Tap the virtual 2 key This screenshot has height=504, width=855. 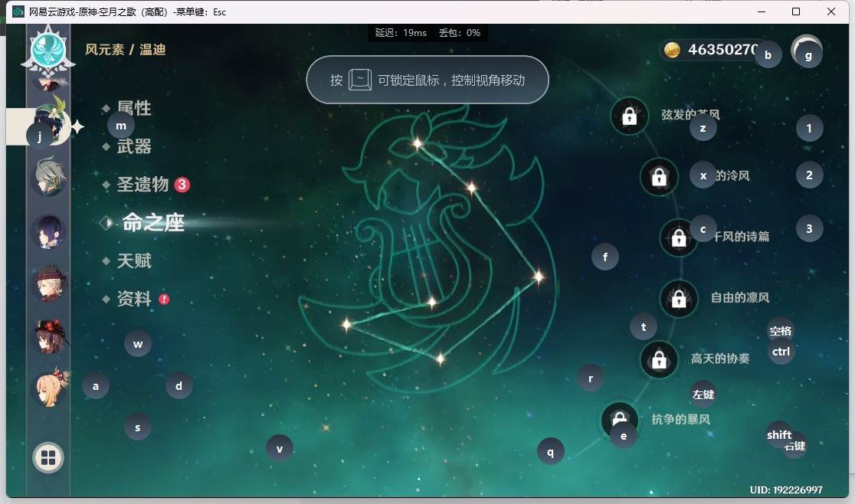[x=809, y=175]
